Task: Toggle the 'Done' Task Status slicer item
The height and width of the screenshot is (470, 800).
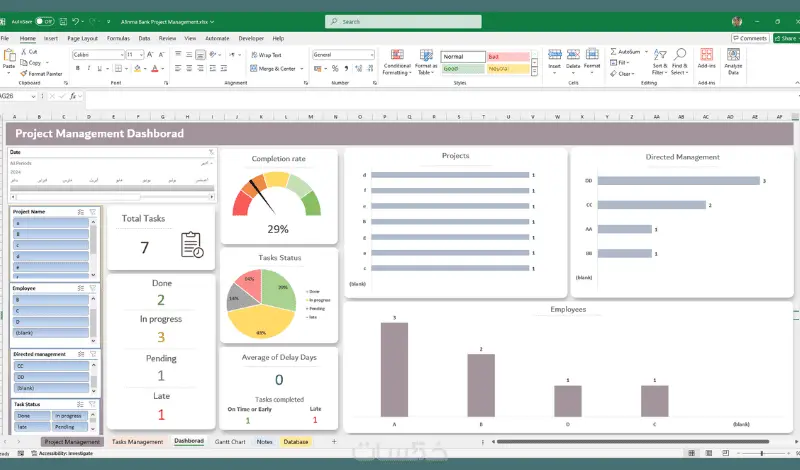Action: click(x=32, y=416)
